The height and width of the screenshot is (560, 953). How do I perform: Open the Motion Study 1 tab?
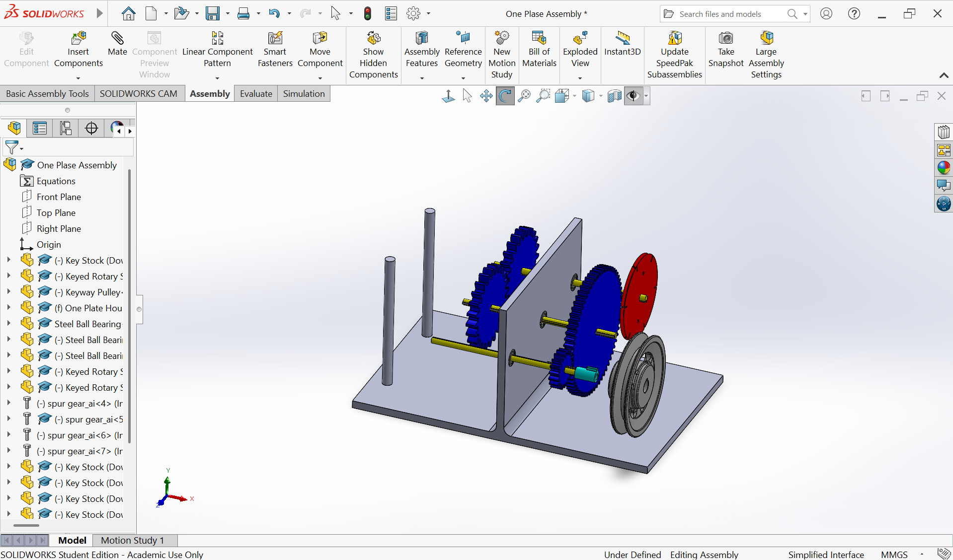[x=132, y=540]
